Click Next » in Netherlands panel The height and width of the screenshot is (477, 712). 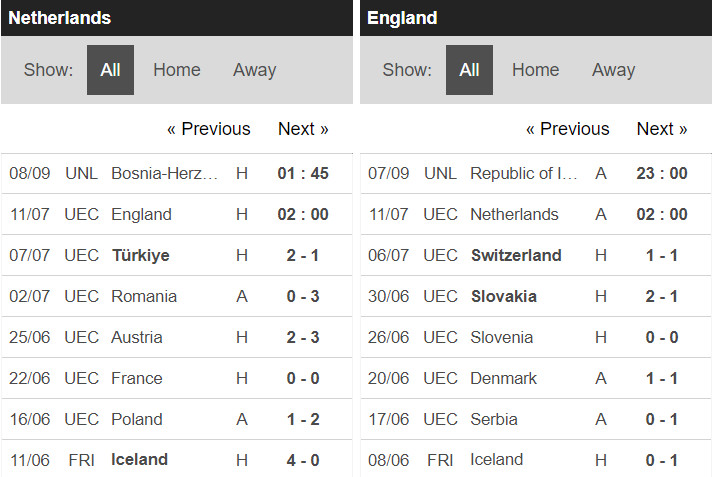coord(303,129)
